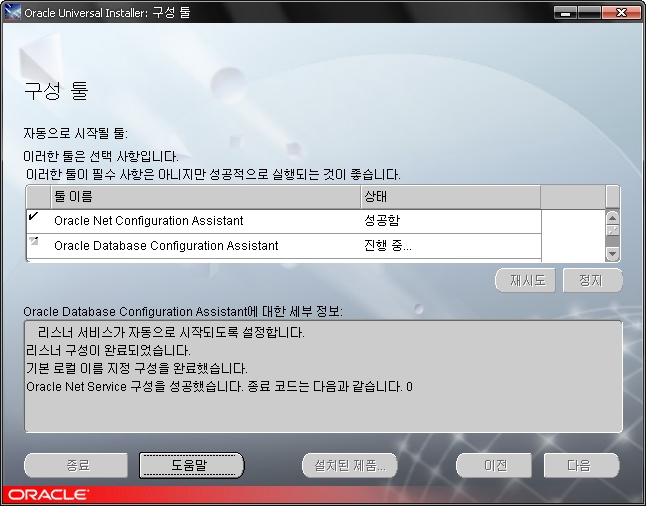This screenshot has width=646, height=506.
Task: Click the 재시도 (Retry) button
Action: click(x=525, y=281)
